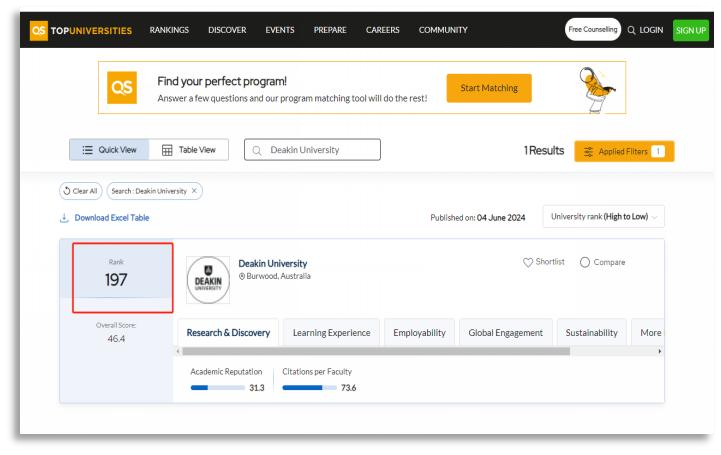Click the Citations per Faculty score bar
The width and height of the screenshot is (721, 455).
point(309,388)
